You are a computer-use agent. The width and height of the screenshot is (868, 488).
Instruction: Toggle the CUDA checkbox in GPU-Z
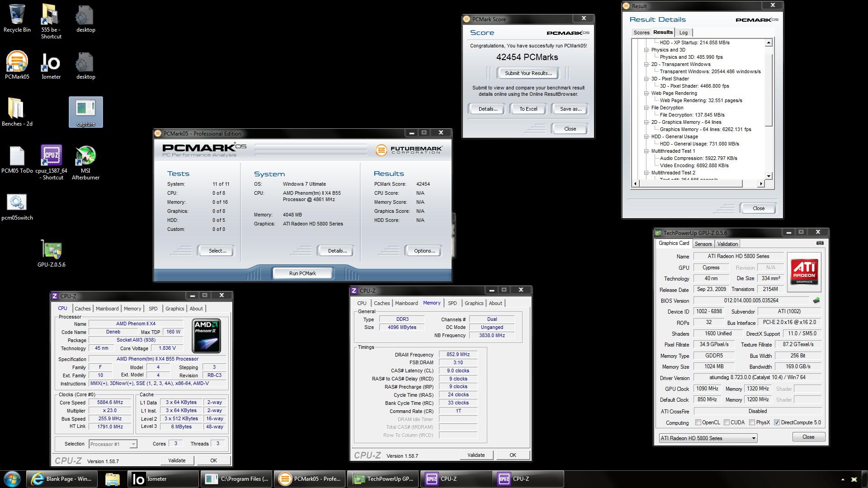pos(726,422)
